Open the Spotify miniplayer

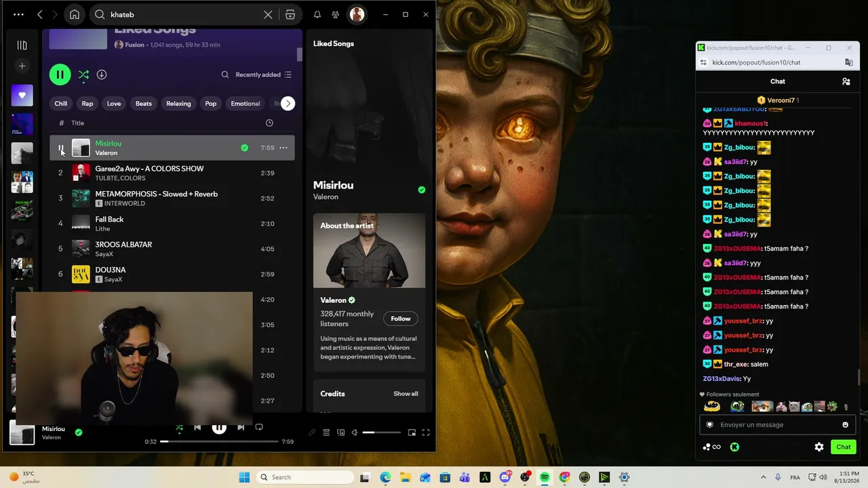(x=412, y=432)
